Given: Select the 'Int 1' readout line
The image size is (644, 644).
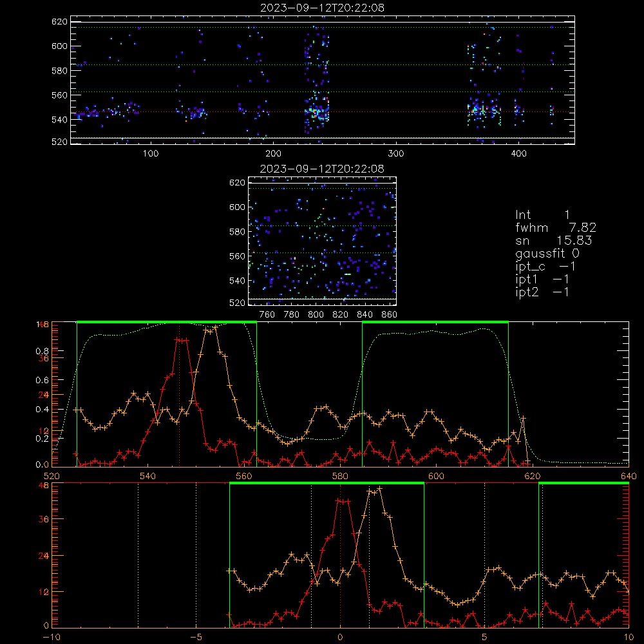Looking at the screenshot, I should coord(542,215).
